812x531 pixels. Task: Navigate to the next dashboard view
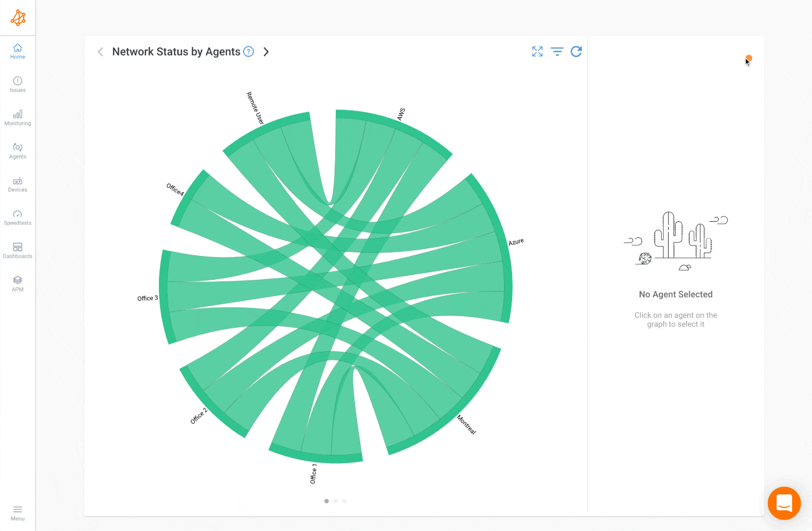pos(266,52)
